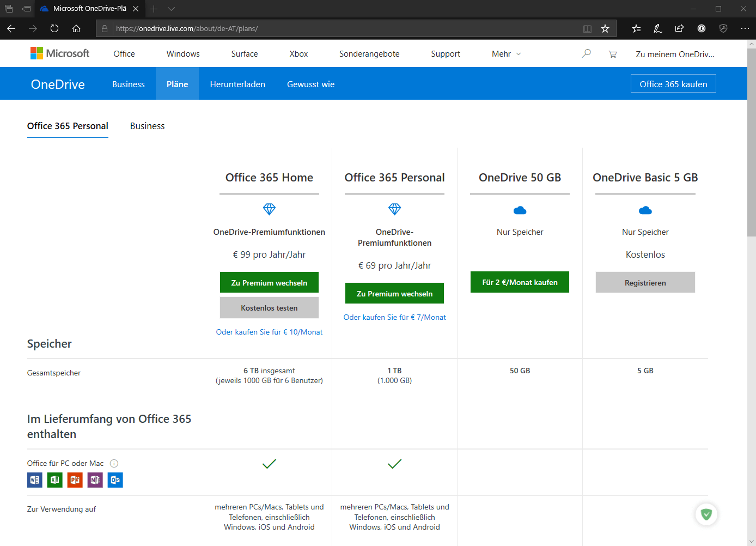This screenshot has width=756, height=546.
Task: Click the shield extension icon in toolbar
Action: point(723,28)
